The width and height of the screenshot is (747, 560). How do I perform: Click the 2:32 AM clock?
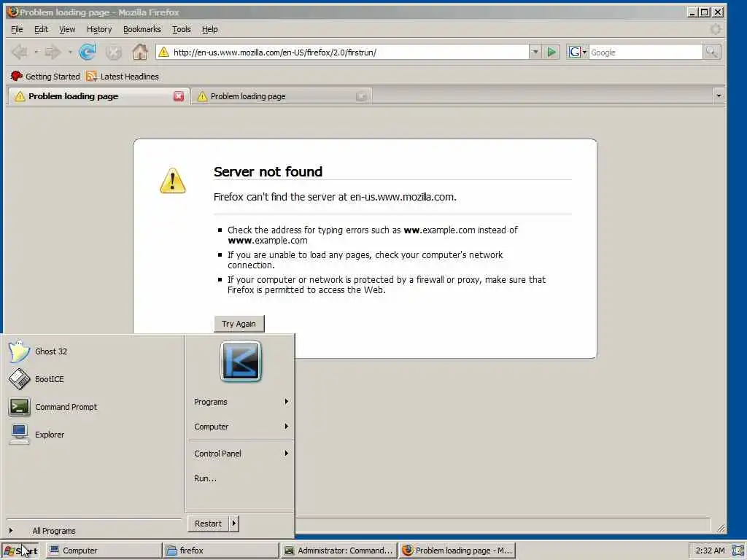pyautogui.click(x=710, y=551)
